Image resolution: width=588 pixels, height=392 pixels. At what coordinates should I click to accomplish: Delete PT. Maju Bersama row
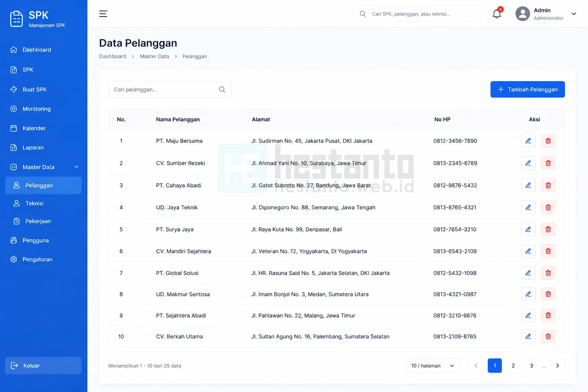pos(548,141)
